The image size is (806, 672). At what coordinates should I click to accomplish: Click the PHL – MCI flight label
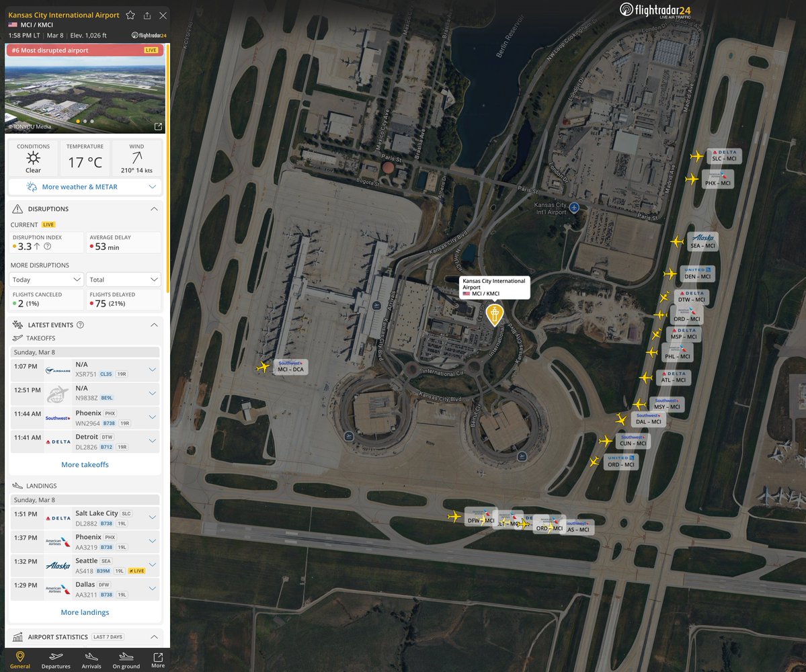coord(678,353)
